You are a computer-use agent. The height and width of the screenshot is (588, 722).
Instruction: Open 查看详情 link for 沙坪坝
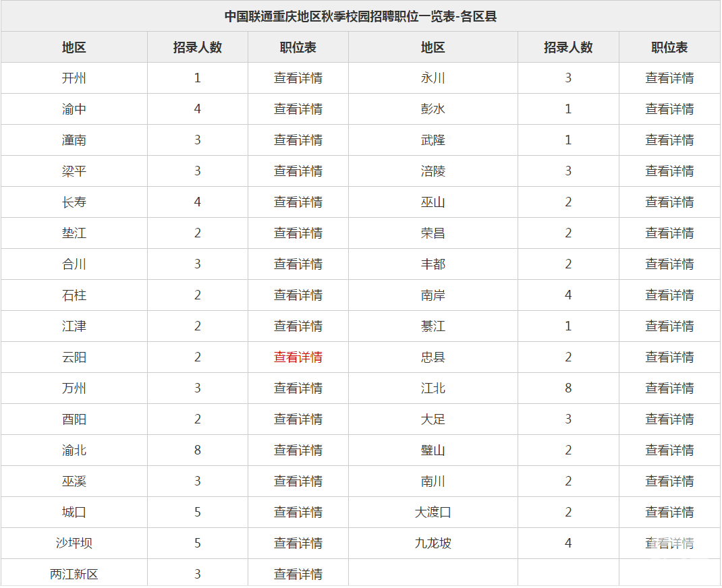(x=298, y=543)
